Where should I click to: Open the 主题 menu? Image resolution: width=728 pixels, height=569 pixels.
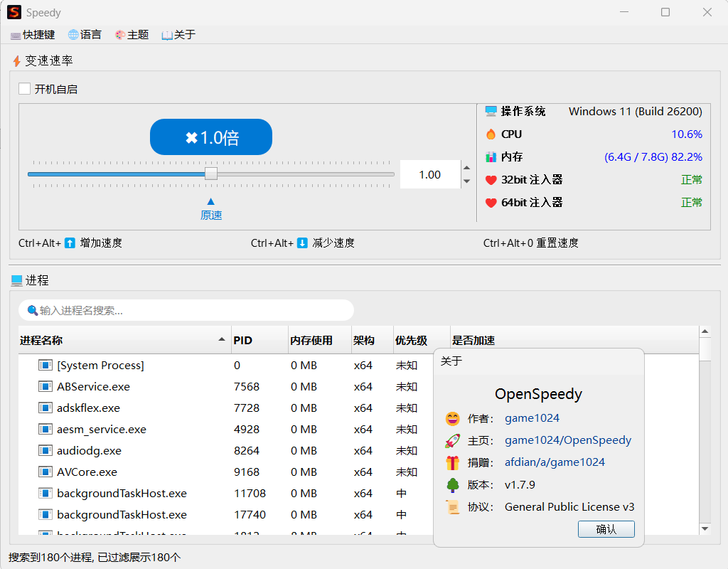(x=132, y=35)
